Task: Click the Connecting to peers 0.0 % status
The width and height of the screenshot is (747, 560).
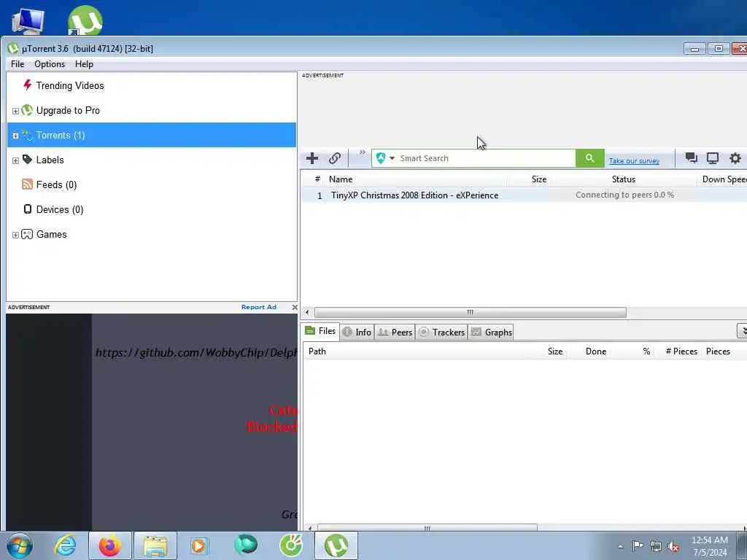Action: pyautogui.click(x=624, y=195)
